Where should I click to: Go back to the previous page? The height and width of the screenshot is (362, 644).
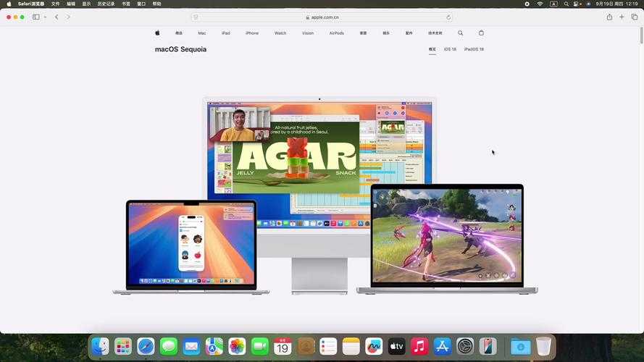tap(57, 17)
